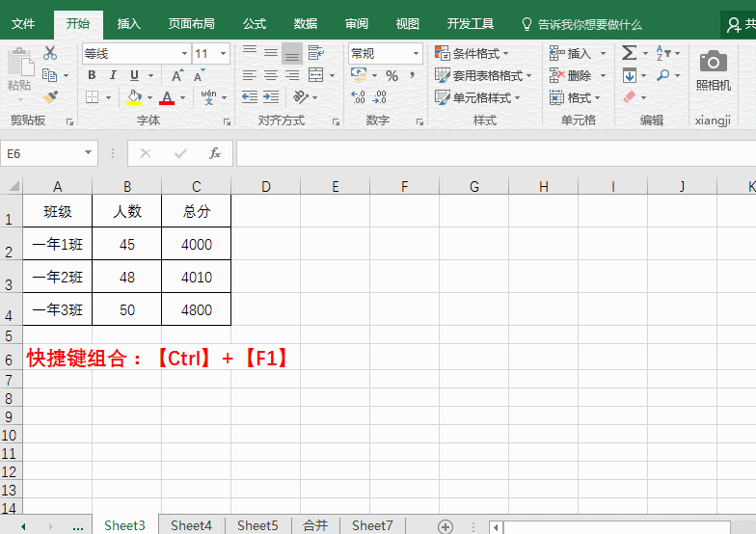This screenshot has width=756, height=534.
Task: Apply percent style
Action: click(x=391, y=75)
